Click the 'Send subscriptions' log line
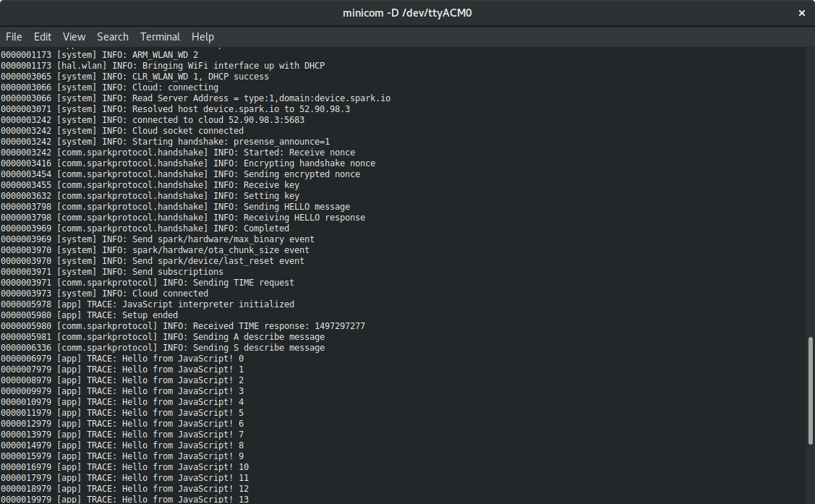The height and width of the screenshot is (504, 815). pyautogui.click(x=112, y=272)
